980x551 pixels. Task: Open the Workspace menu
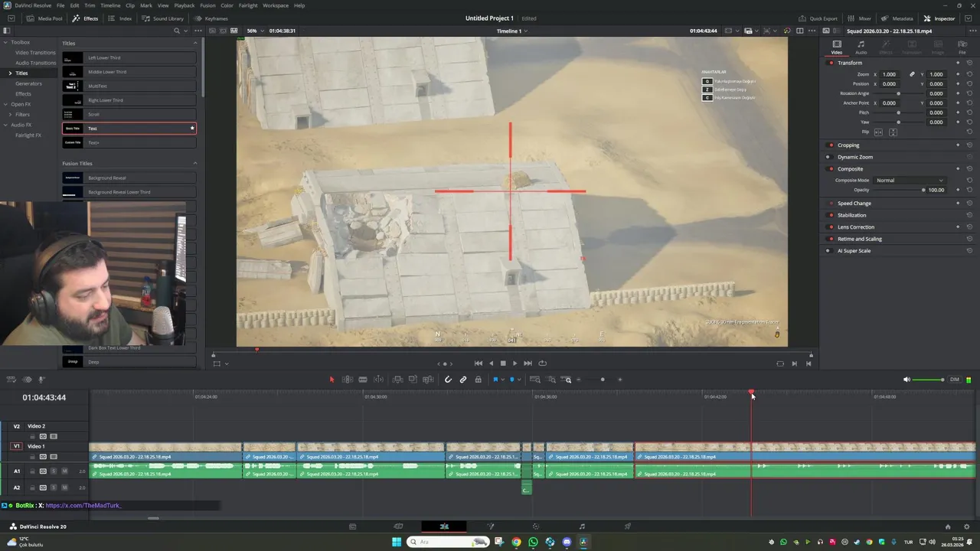tap(276, 5)
